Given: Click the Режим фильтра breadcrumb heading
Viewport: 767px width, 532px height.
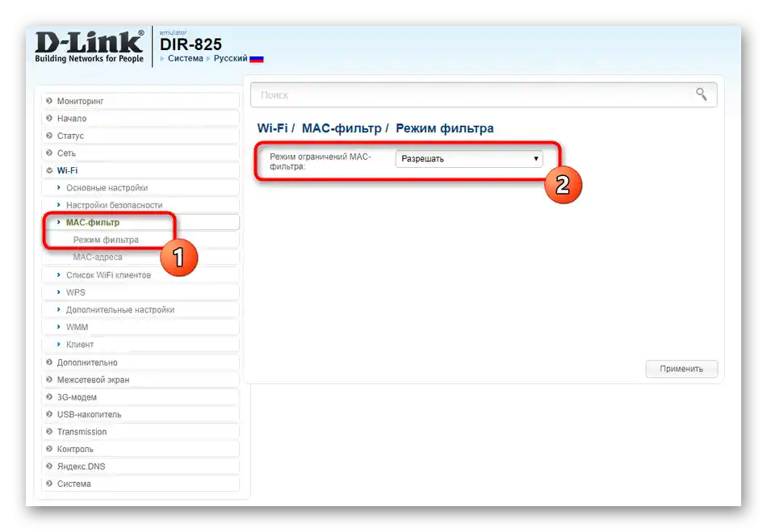Looking at the screenshot, I should (445, 128).
